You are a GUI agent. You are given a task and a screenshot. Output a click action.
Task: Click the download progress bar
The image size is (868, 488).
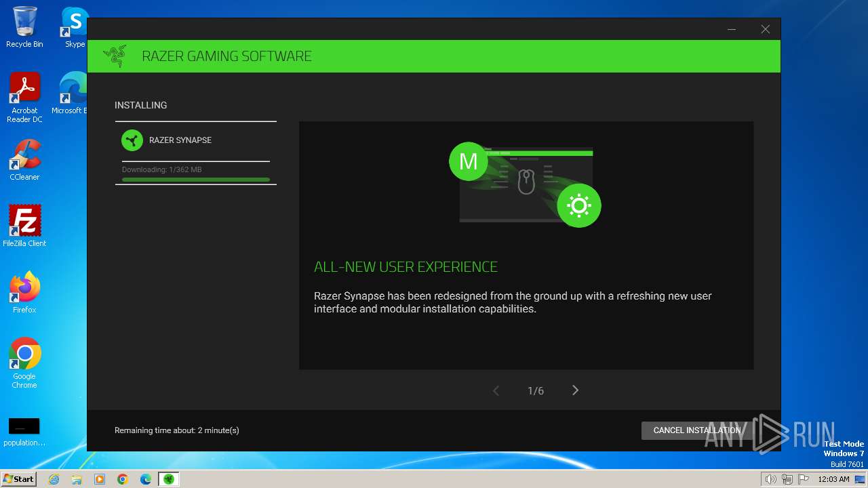(196, 180)
